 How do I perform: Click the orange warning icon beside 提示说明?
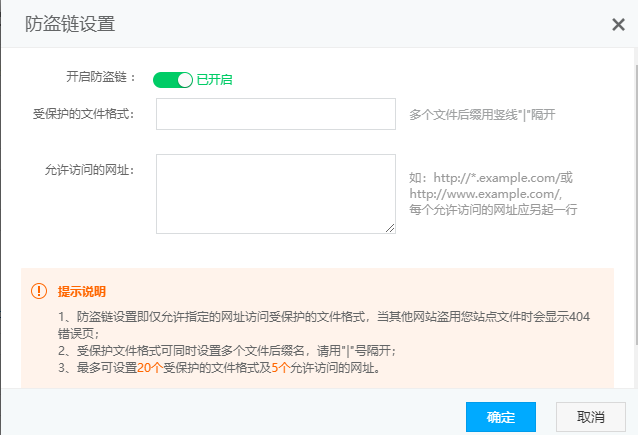(x=39, y=292)
